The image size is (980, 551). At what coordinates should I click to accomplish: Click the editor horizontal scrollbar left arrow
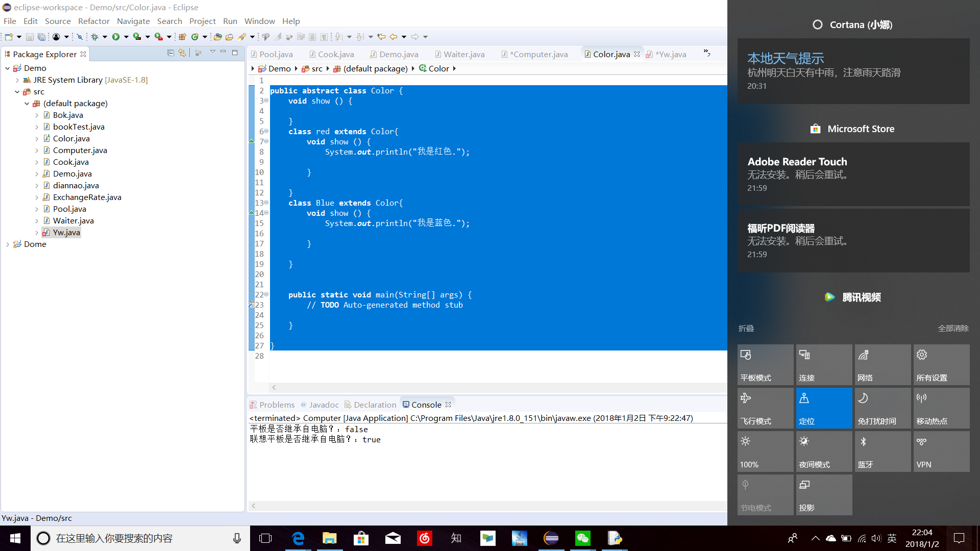pyautogui.click(x=274, y=388)
